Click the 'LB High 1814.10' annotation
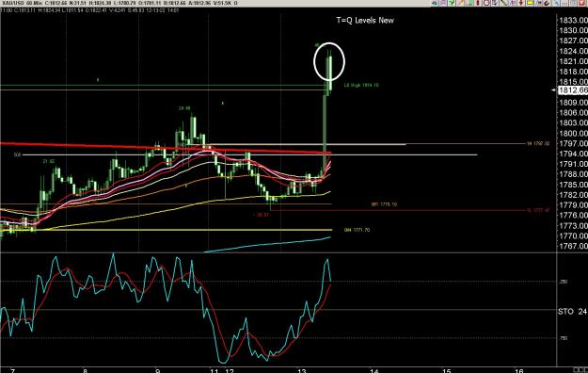The height and width of the screenshot is (373, 588). pos(361,86)
